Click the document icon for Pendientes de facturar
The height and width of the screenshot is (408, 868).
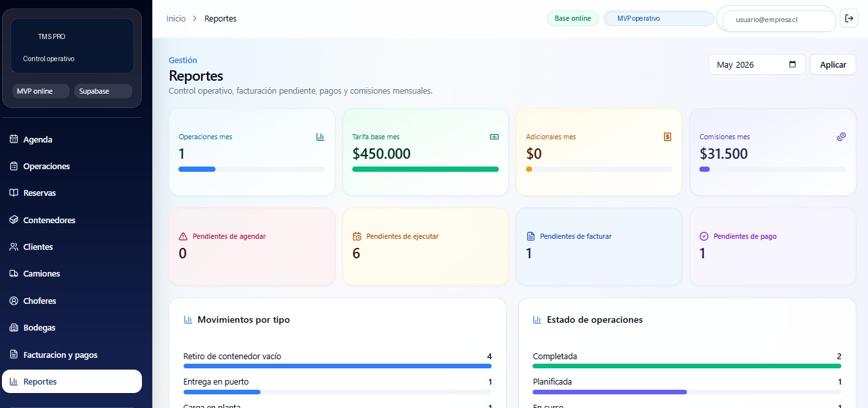[530, 236]
